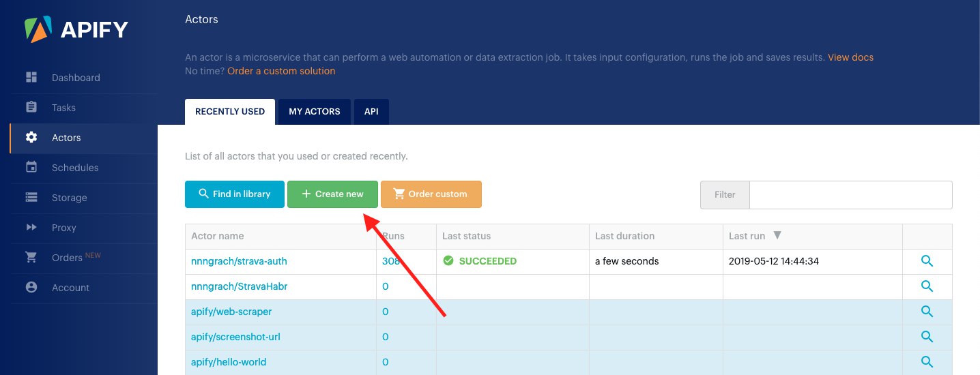Select the Actors sidebar item
The width and height of the screenshot is (980, 375).
click(84, 138)
